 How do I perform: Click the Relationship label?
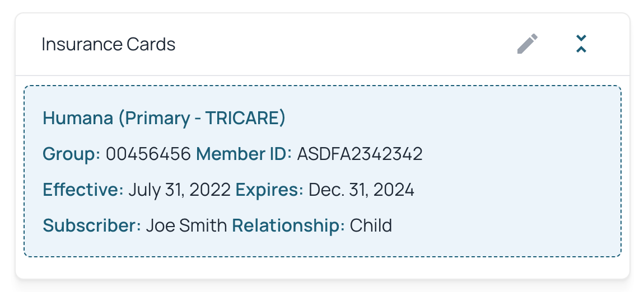coord(288,226)
